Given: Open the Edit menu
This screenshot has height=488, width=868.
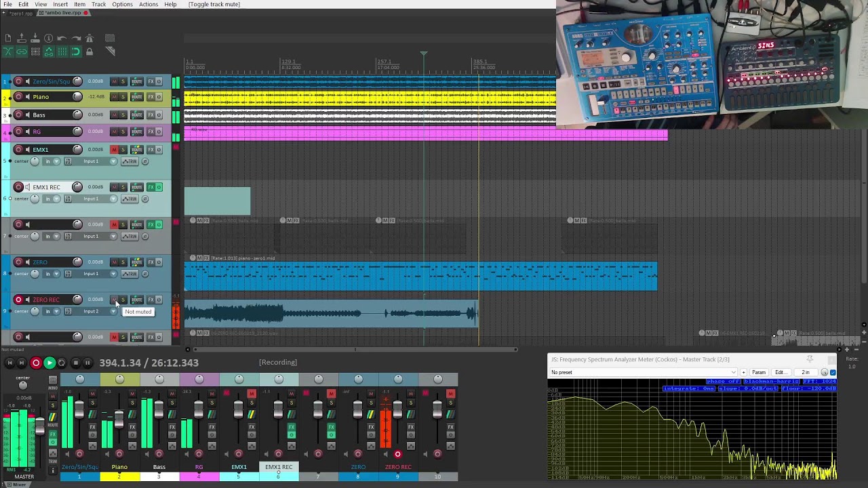Looking at the screenshot, I should 24,4.
